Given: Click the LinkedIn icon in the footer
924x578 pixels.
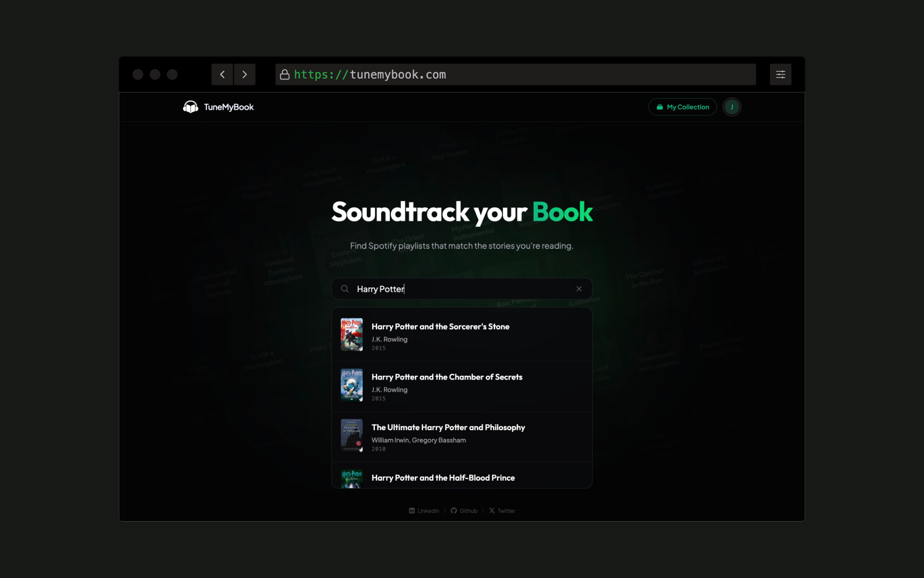Looking at the screenshot, I should [x=412, y=511].
